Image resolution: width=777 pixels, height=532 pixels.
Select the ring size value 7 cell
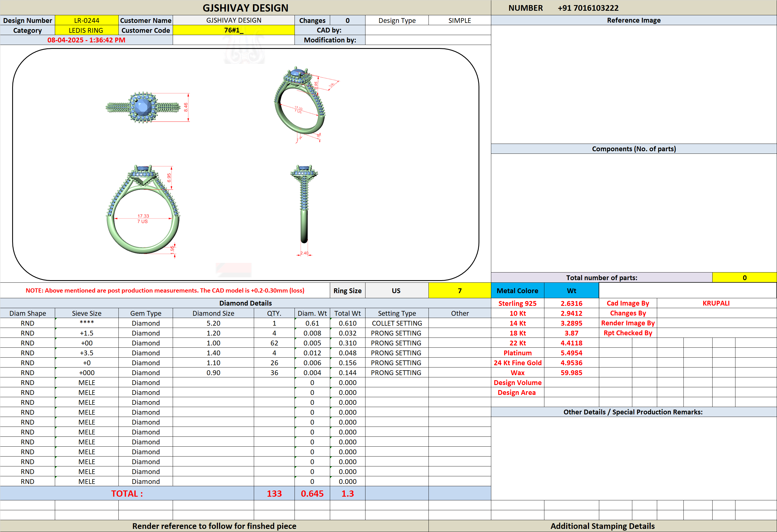tap(460, 291)
